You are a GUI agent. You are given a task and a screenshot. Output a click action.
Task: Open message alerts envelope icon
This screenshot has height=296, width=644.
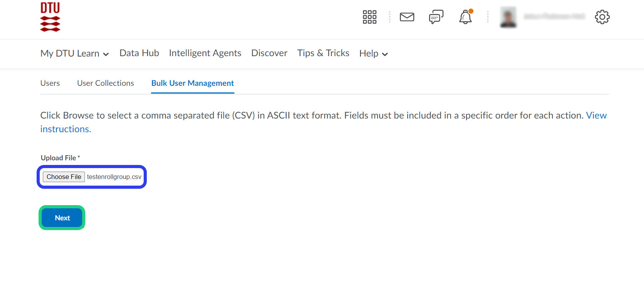tap(407, 17)
